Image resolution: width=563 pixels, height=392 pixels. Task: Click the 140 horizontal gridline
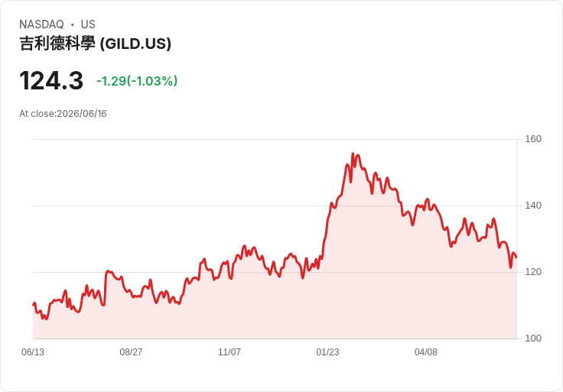pos(275,206)
